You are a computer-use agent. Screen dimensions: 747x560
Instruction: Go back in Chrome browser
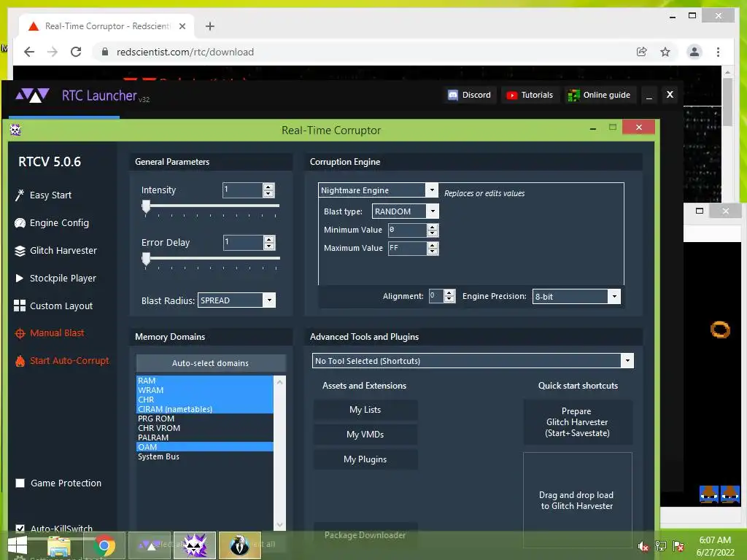[x=29, y=52]
